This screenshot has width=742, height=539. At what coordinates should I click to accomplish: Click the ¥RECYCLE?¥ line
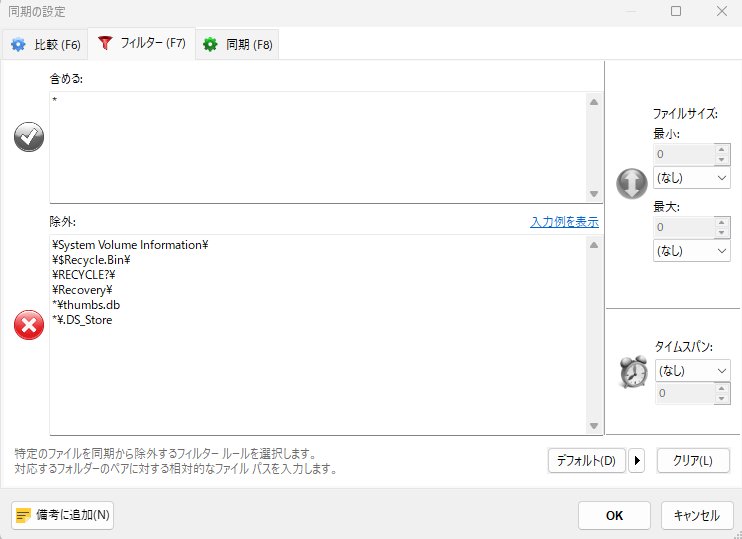(x=84, y=275)
